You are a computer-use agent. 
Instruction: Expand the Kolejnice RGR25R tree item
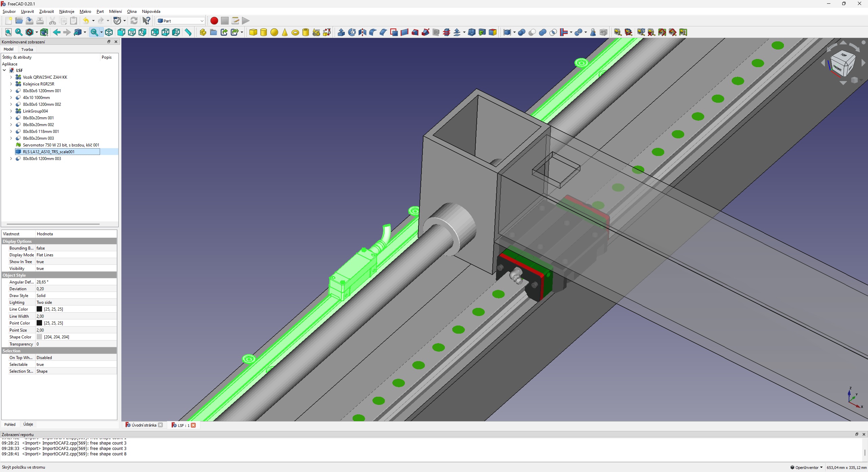tap(11, 84)
